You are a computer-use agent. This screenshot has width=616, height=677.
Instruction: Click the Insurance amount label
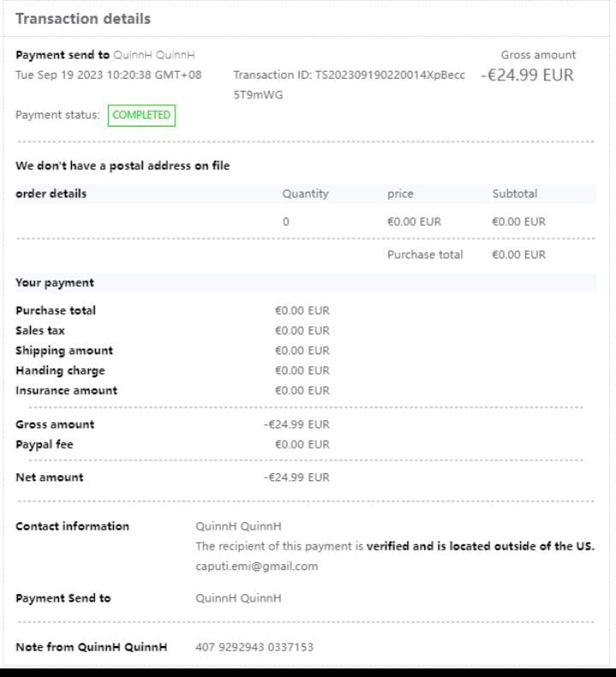(x=67, y=390)
